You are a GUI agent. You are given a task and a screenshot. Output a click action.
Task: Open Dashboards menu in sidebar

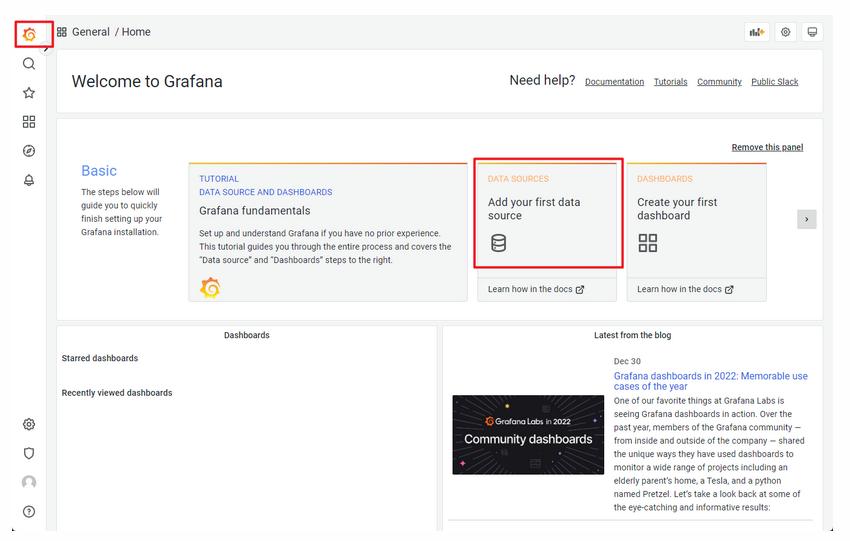29,121
